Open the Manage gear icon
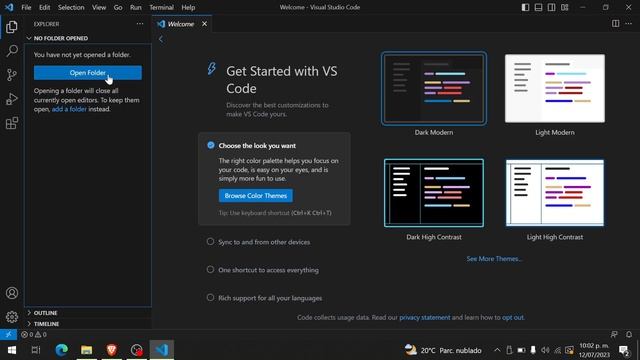Screen dimensions: 640x360 point(12,317)
